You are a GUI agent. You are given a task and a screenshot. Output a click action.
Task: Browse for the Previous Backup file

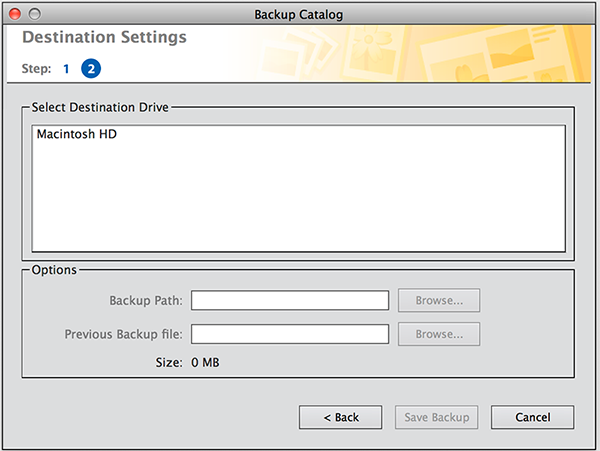[439, 334]
